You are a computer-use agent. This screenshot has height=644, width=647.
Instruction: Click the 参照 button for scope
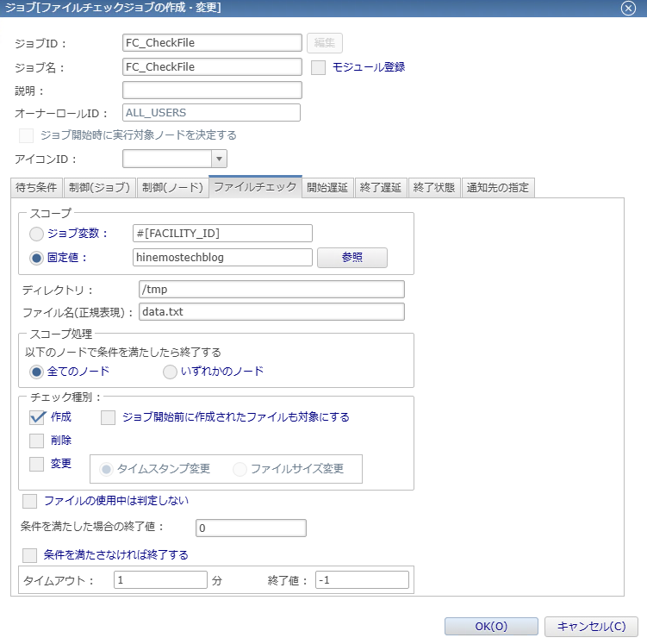tap(351, 258)
